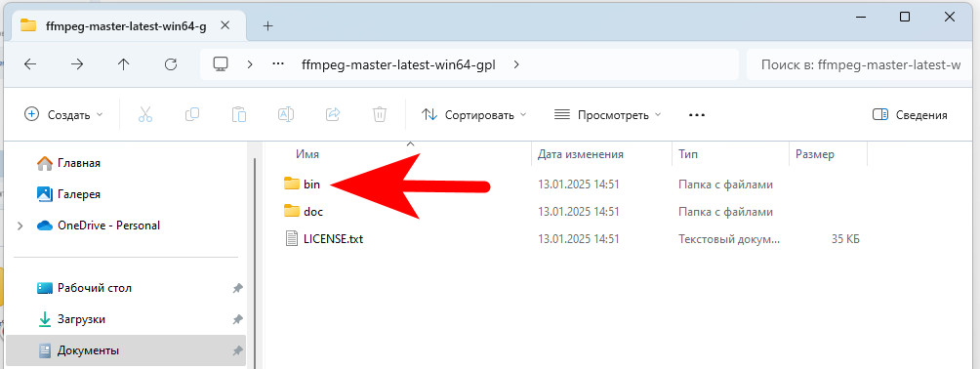The height and width of the screenshot is (369, 980).
Task: Click the pin icon next to Загрузки
Action: 237,319
